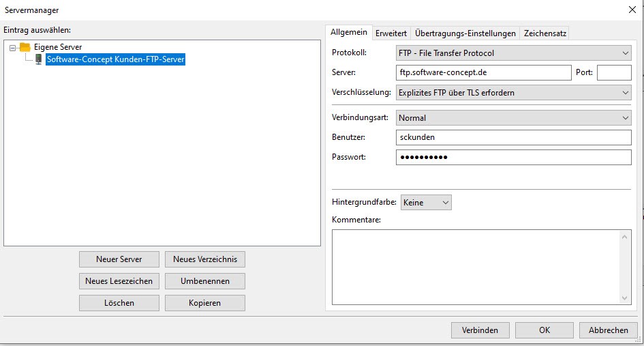Focus the Benutzer text field
The height and width of the screenshot is (346, 644).
click(513, 137)
